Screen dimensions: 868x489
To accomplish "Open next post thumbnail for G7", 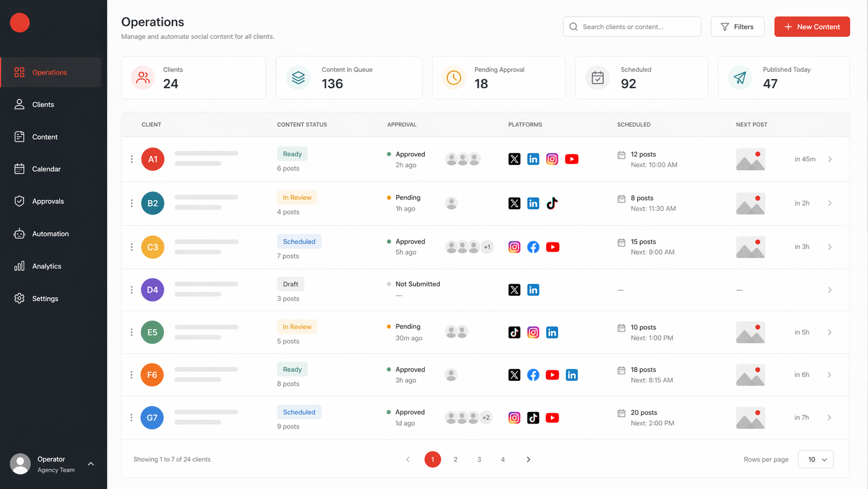I will pos(751,417).
